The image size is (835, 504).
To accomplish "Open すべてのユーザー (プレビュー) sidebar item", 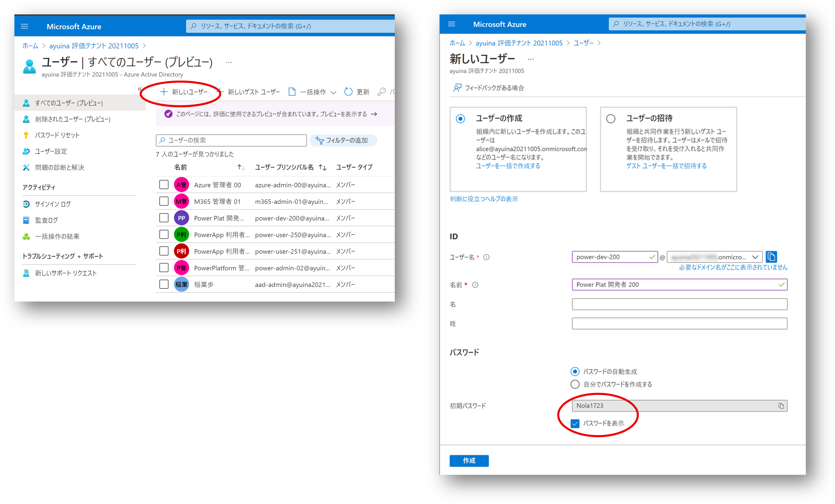I will pyautogui.click(x=80, y=103).
